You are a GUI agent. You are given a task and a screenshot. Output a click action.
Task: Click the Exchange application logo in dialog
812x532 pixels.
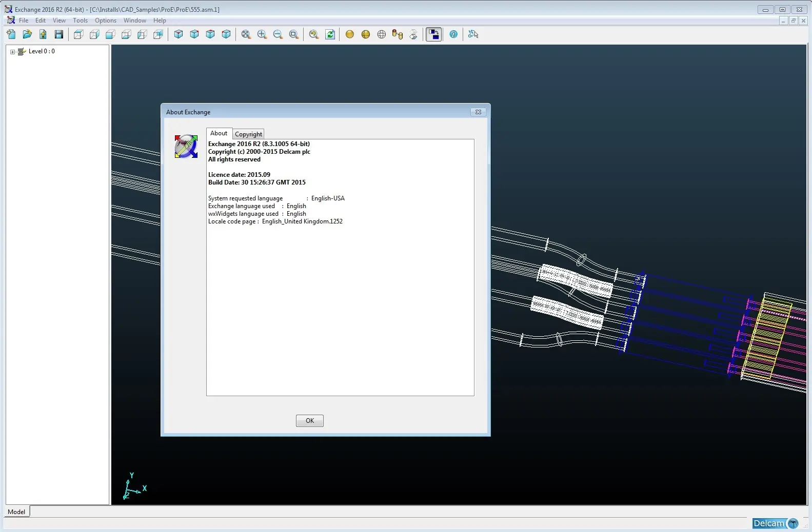[186, 147]
